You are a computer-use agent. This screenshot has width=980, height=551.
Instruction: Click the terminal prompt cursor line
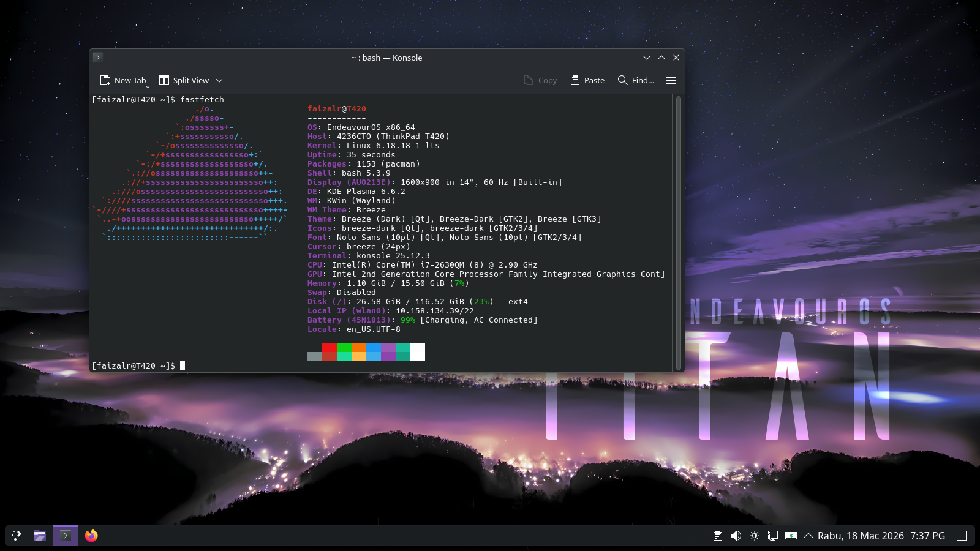tap(183, 365)
